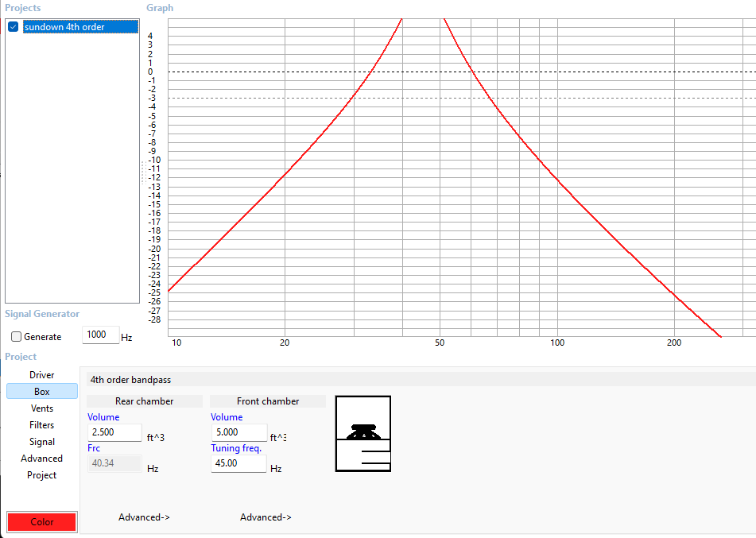Click the Hz unit next to Tuning freq. field
Screen dimensions: 756x538
(276, 469)
